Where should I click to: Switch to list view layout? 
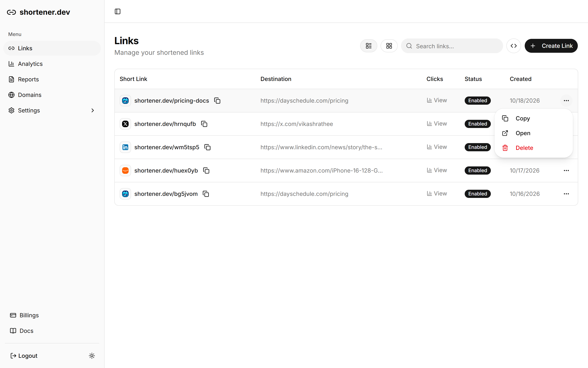[369, 46]
